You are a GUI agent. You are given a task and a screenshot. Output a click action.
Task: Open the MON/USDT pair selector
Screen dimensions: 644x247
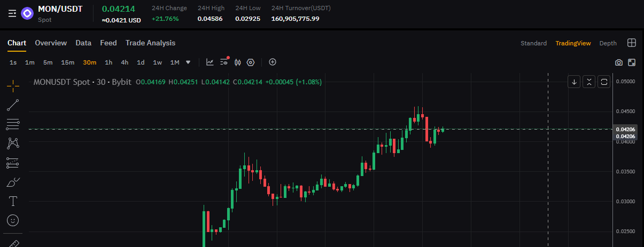pos(60,9)
